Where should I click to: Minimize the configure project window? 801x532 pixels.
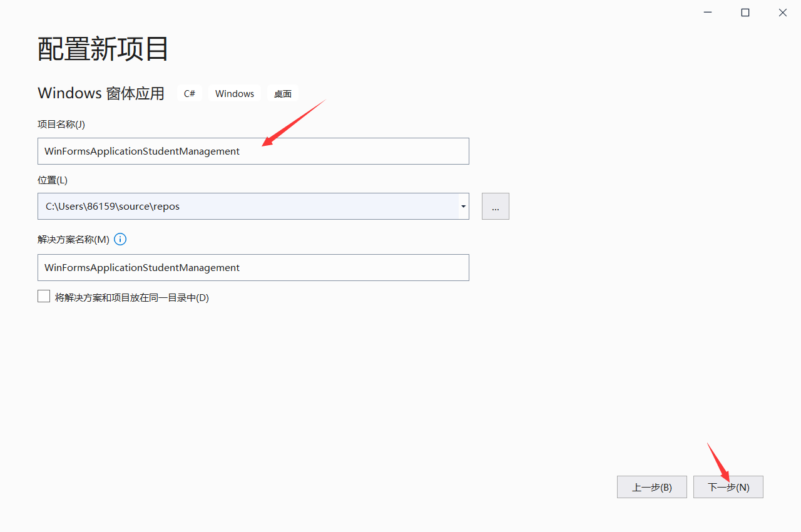tap(707, 12)
